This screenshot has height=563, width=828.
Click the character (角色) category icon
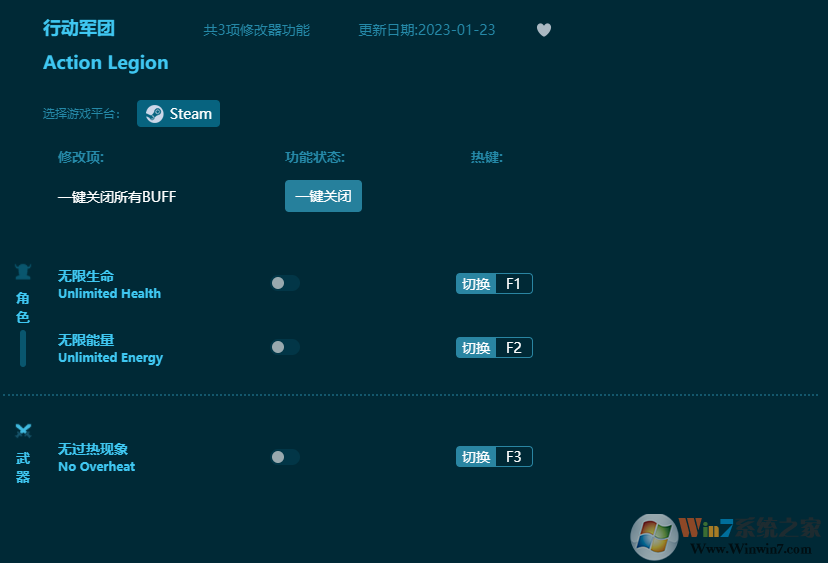point(23,271)
